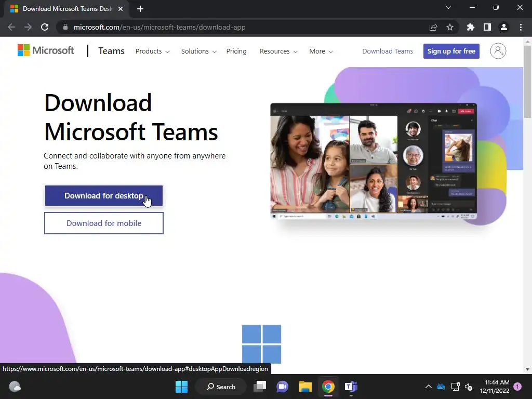532x399 pixels.
Task: Click the Download Teams header link
Action: point(388,51)
